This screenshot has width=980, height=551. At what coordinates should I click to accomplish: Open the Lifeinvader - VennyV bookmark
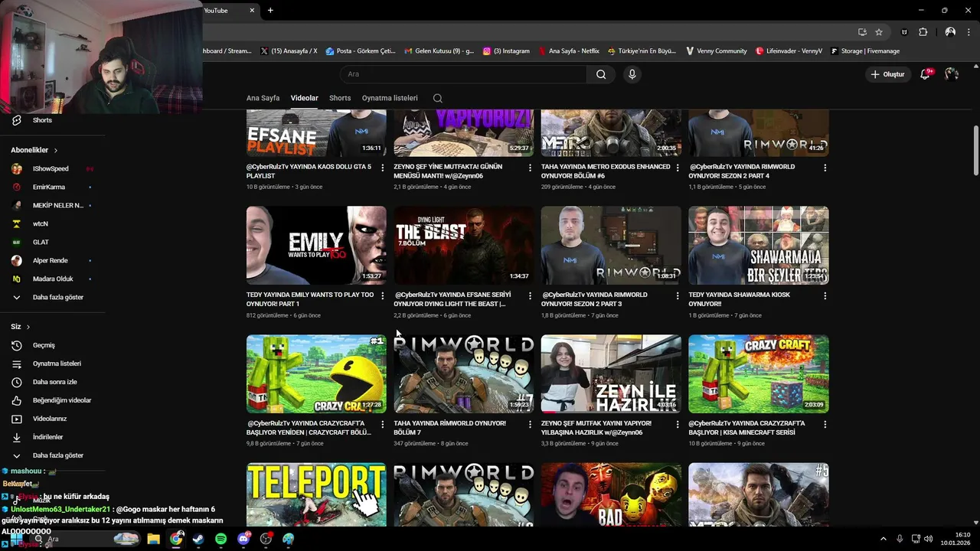(789, 51)
